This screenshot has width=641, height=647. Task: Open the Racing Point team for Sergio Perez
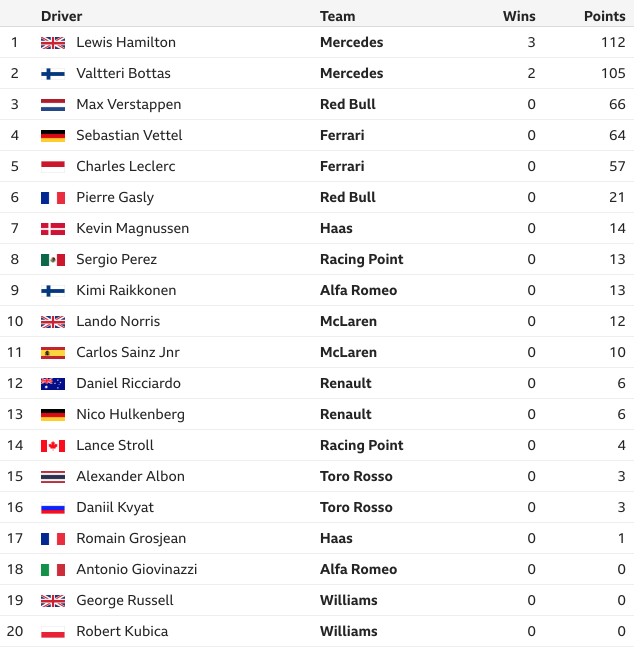coord(362,259)
